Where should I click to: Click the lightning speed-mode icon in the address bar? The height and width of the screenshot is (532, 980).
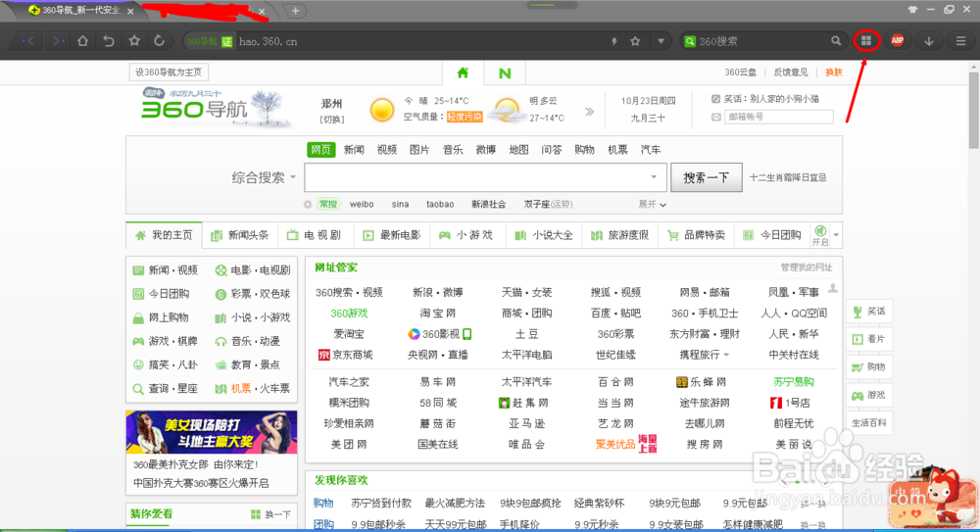[x=613, y=41]
